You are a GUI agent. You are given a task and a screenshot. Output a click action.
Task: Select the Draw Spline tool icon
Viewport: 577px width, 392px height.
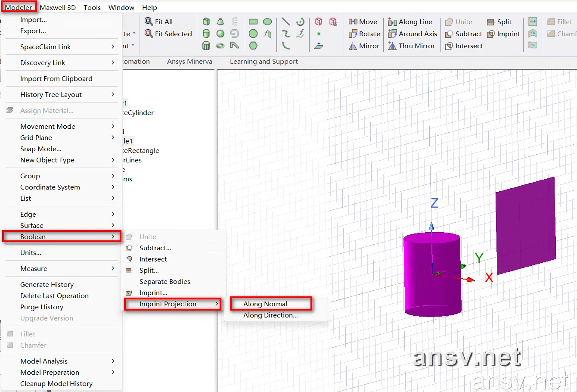coord(285,34)
